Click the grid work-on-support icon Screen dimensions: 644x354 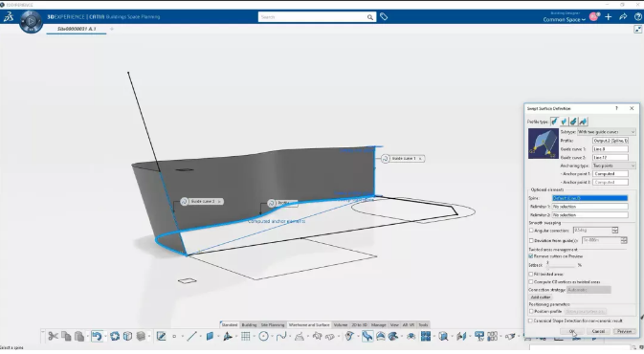[x=246, y=337]
